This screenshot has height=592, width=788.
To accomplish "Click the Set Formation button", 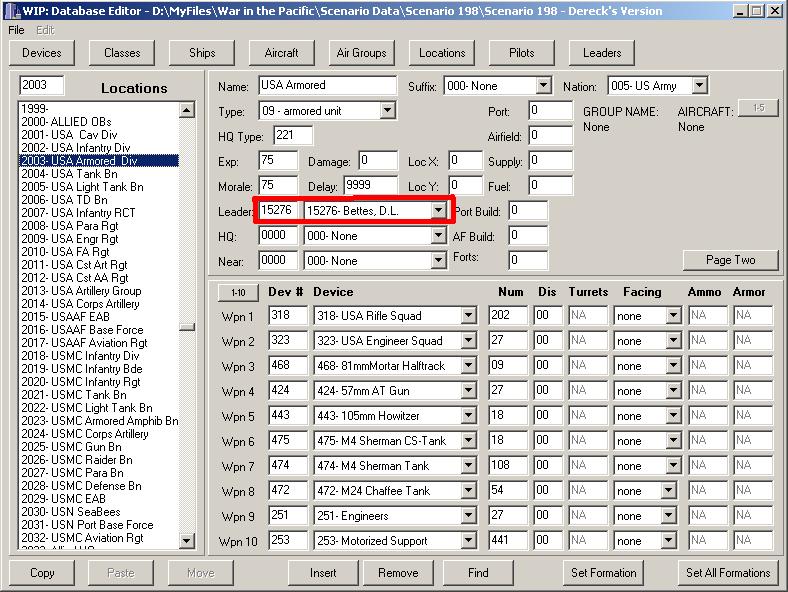I will point(603,573).
